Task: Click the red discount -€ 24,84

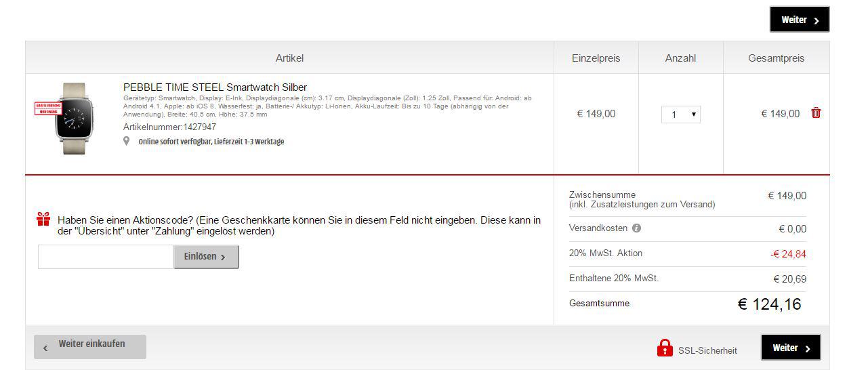Action: pyautogui.click(x=788, y=254)
